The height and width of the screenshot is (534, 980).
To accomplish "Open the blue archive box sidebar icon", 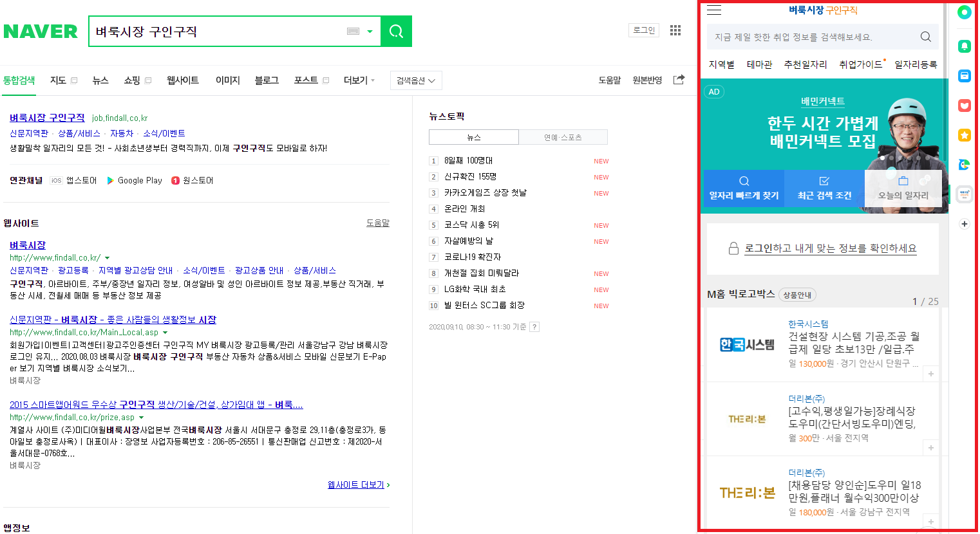I will click(x=964, y=76).
